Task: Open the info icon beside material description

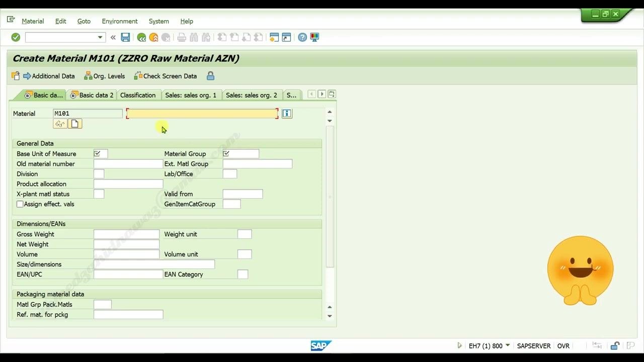Action: (287, 114)
